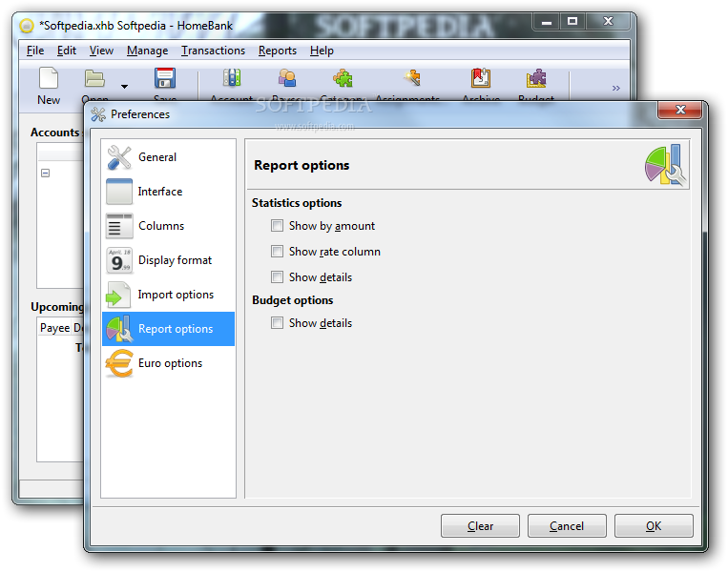Image resolution: width=728 pixels, height=572 pixels.
Task: Click the Import options label
Action: [x=176, y=295]
